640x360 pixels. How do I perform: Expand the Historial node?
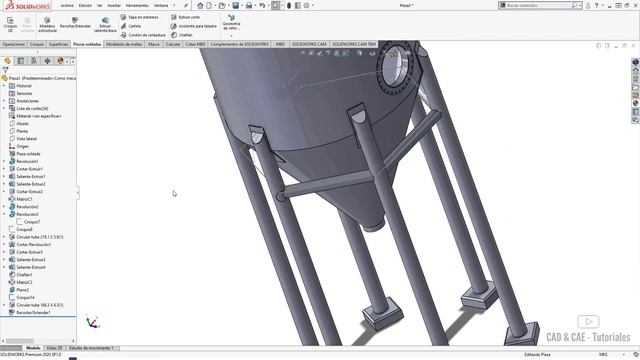(4, 86)
